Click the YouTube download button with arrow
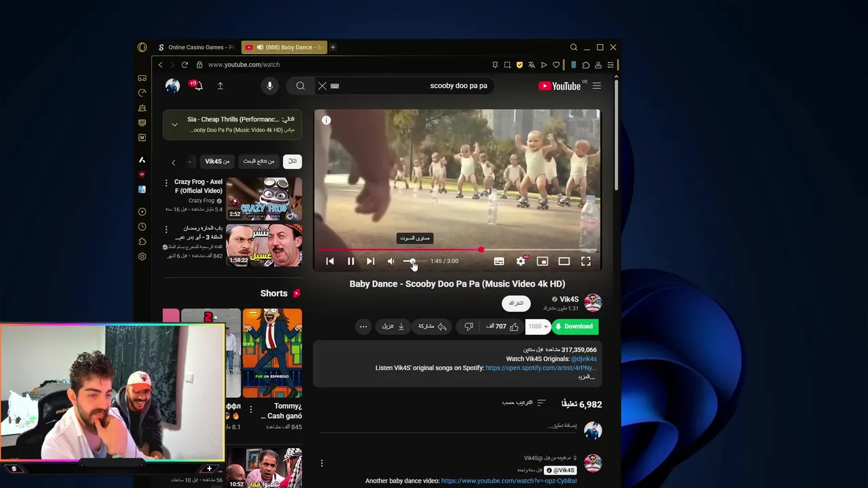Viewport: 868px width, 488px height. coord(393,327)
